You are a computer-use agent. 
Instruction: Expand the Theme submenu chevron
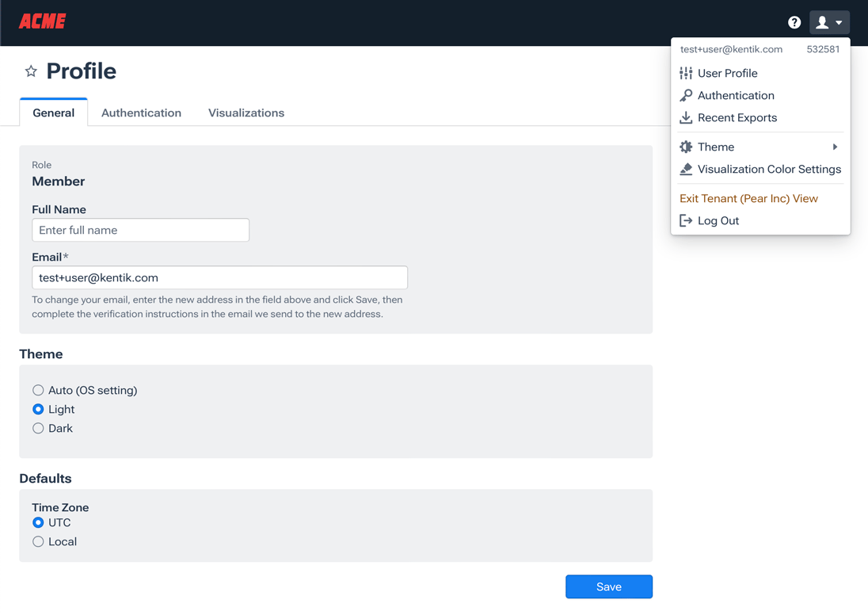point(835,147)
